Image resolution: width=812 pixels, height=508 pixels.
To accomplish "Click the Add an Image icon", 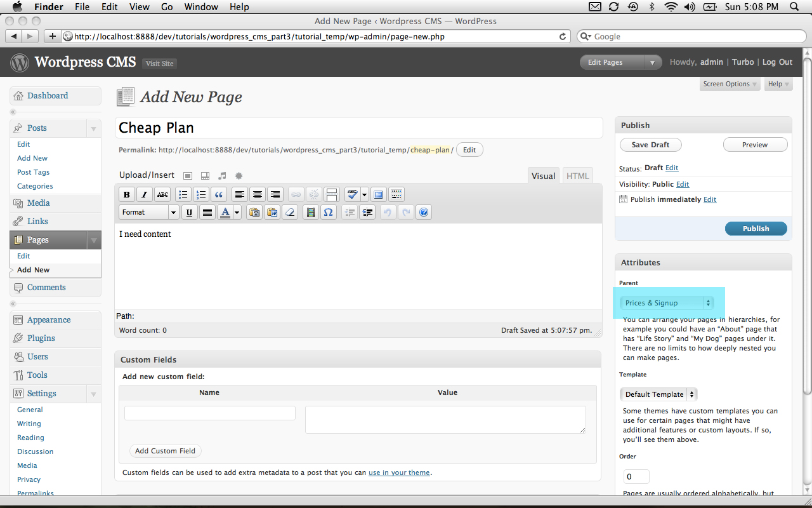I will [188, 176].
